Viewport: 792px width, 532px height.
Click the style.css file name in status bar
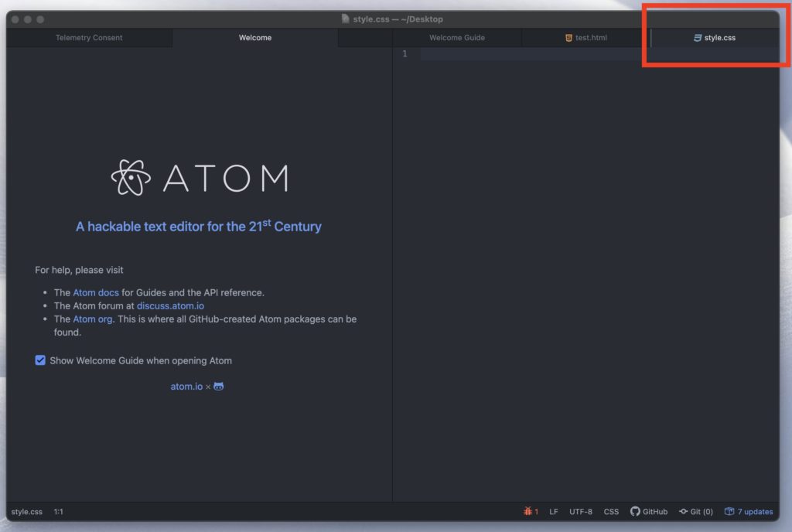pos(27,512)
